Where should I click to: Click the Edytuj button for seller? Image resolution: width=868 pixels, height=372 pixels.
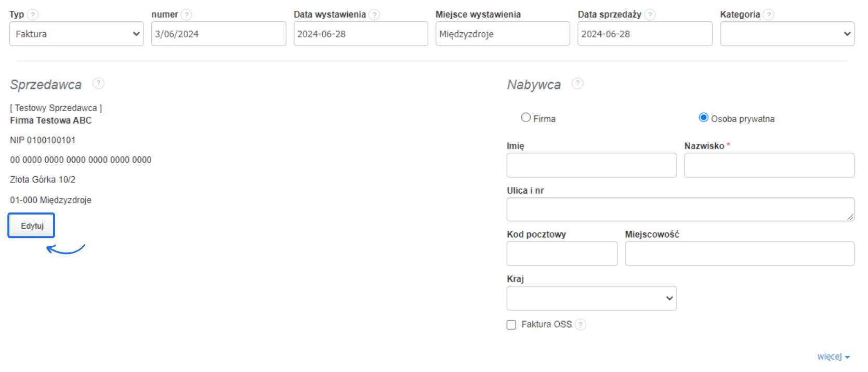pos(32,226)
